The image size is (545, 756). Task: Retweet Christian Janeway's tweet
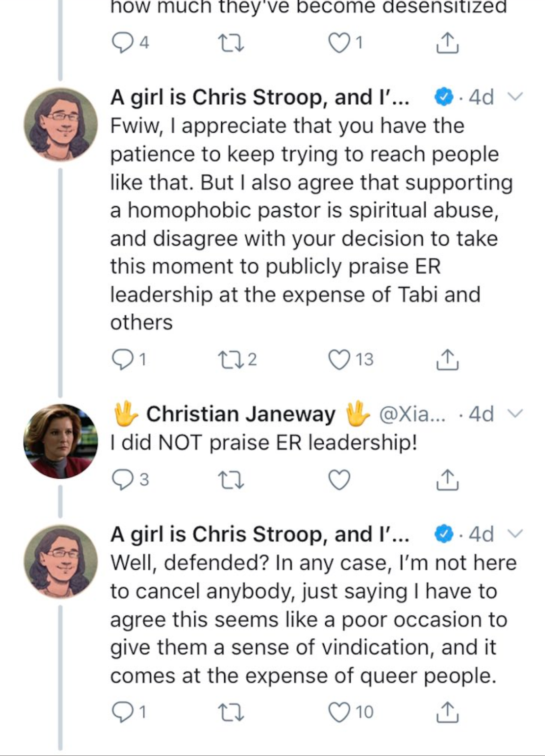point(230,480)
